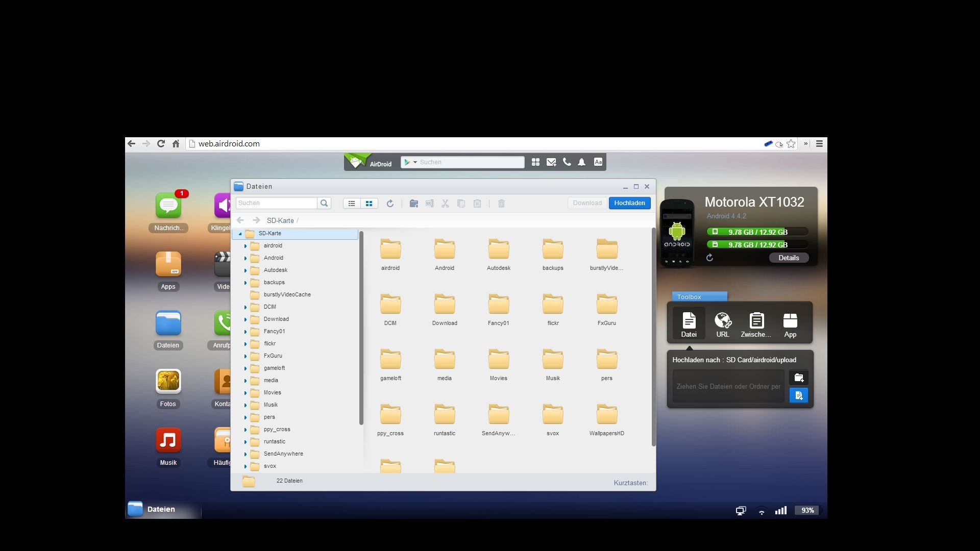This screenshot has width=980, height=551.
Task: Bookmark the page with star icon
Action: pyautogui.click(x=791, y=144)
